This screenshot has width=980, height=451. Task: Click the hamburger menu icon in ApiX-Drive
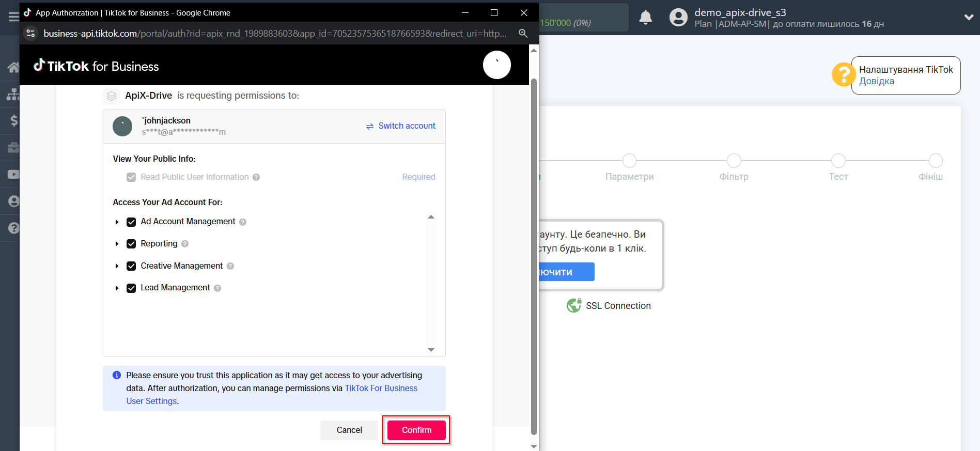(x=13, y=17)
